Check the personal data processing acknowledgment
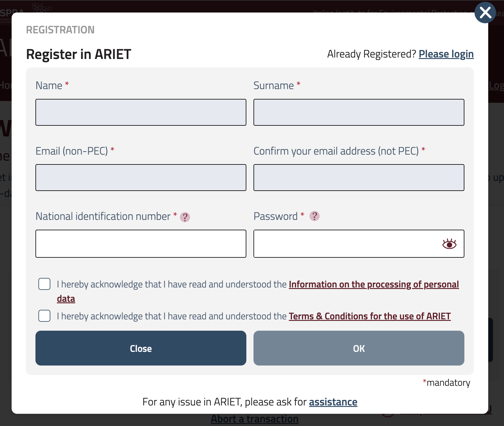 tap(44, 284)
